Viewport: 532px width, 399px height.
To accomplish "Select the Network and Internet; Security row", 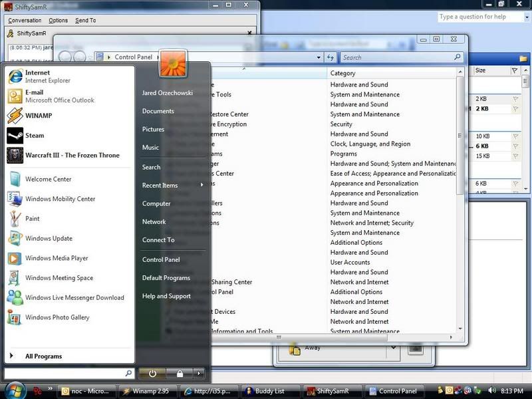I will [x=372, y=223].
